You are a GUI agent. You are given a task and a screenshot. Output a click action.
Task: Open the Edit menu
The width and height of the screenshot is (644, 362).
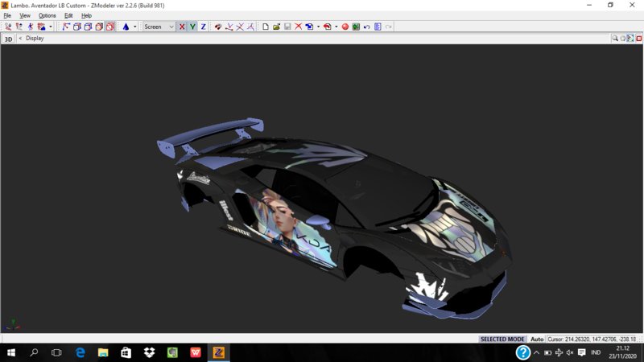click(x=68, y=15)
